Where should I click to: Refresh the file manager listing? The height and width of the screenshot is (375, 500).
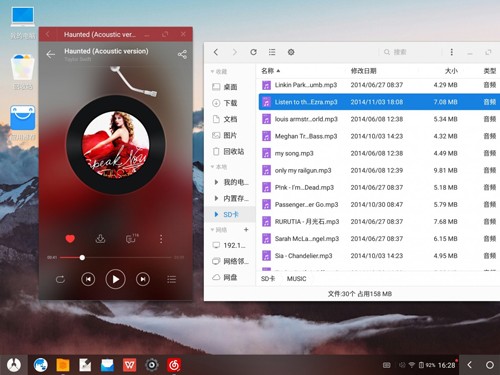click(x=253, y=52)
